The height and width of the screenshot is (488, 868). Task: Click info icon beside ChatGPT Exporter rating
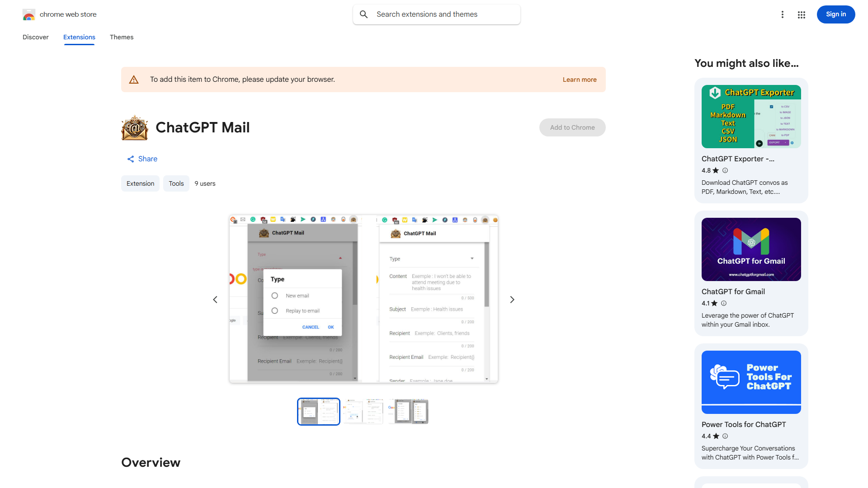point(725,170)
